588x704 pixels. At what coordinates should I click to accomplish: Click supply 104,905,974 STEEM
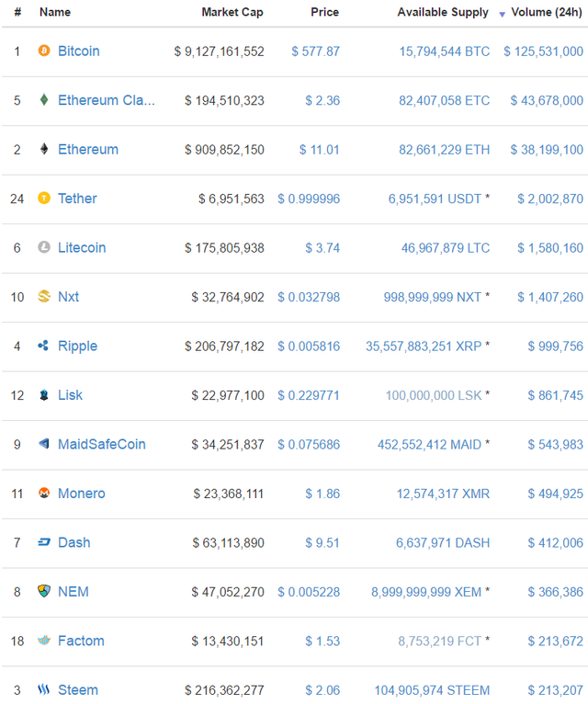[x=432, y=690]
